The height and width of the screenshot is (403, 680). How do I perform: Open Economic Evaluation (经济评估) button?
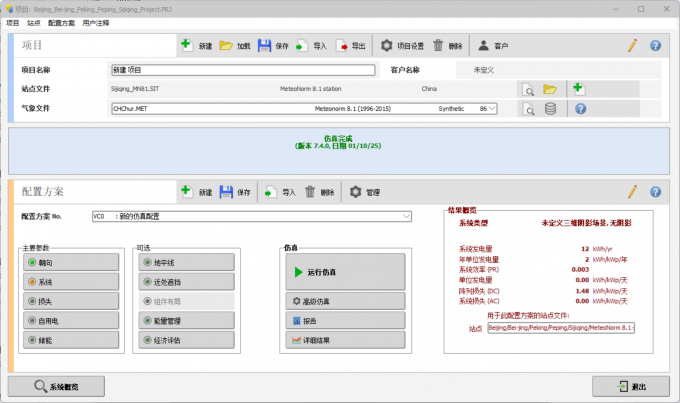coord(186,340)
